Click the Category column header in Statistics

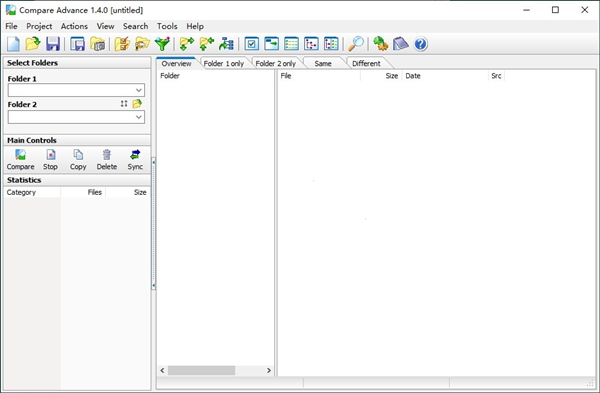click(x=32, y=192)
